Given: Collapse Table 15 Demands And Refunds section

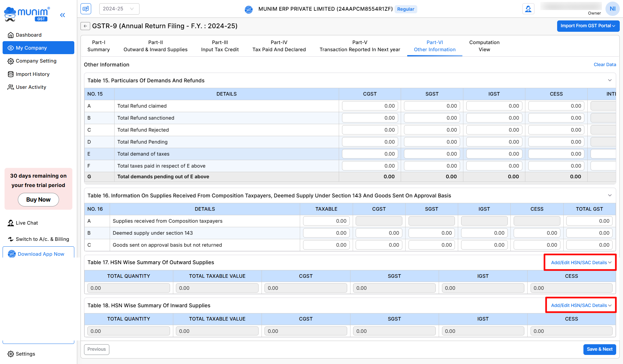Looking at the screenshot, I should 610,80.
